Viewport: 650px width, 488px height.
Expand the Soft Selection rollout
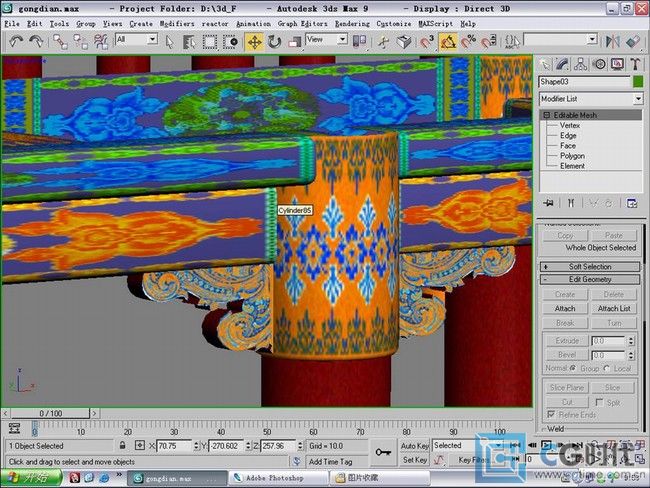589,267
